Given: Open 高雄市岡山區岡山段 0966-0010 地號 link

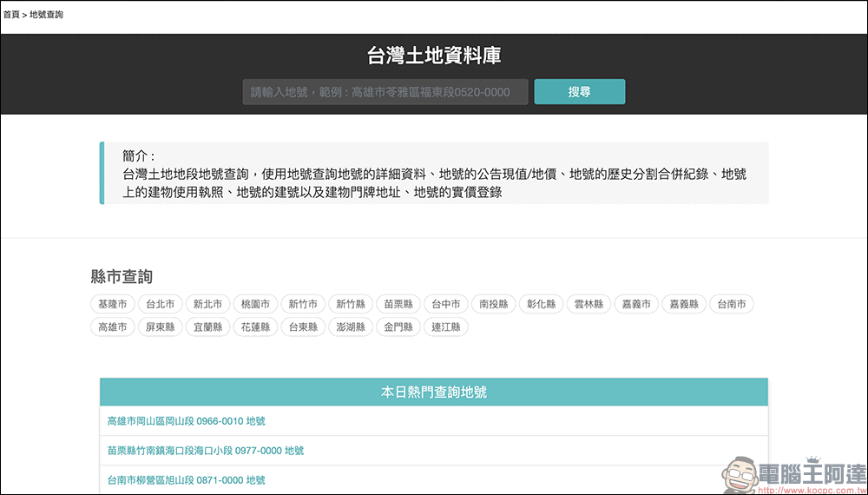Looking at the screenshot, I should [186, 421].
